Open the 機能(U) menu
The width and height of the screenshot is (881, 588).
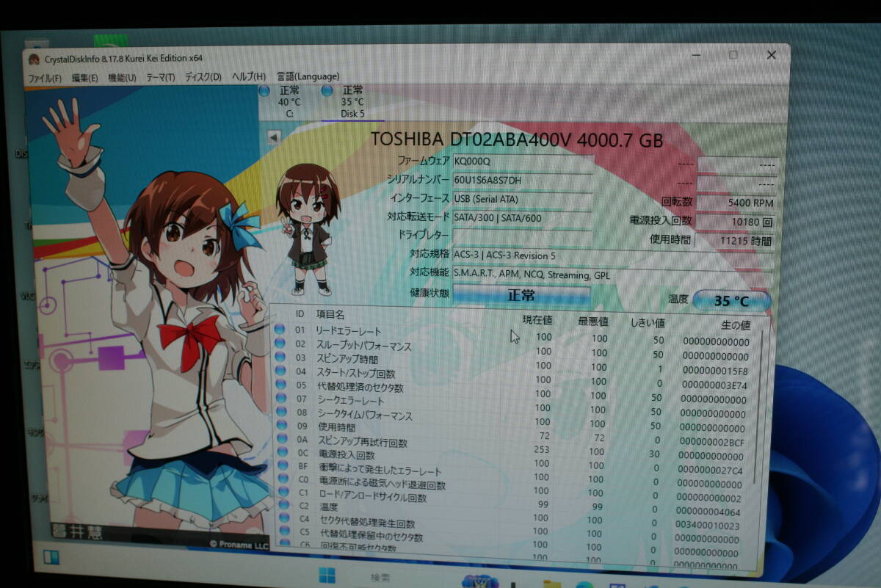pyautogui.click(x=122, y=77)
